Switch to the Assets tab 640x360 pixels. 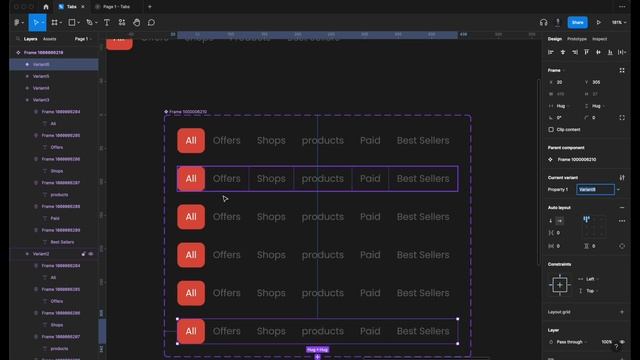49,39
